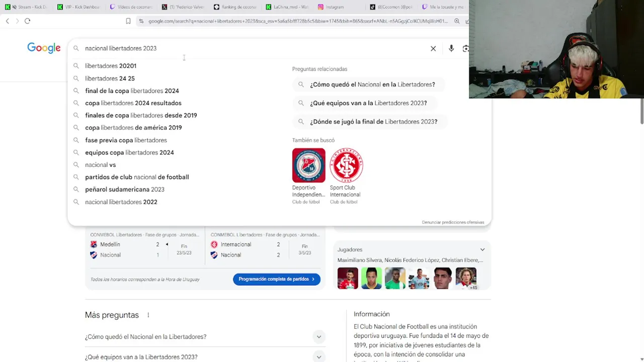The height and width of the screenshot is (362, 644).
Task: Expand ¿Qué equipos van a la Libertadores 2023? chevron
Action: coord(318,357)
